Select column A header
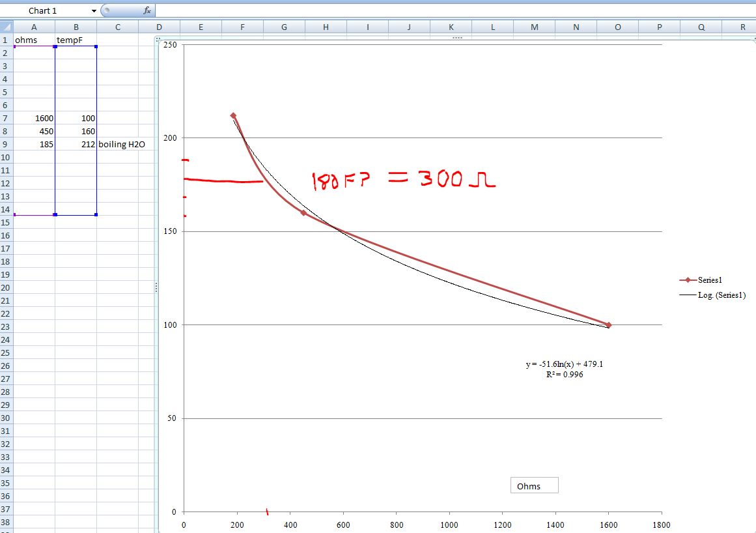756x533 pixels. 34,27
